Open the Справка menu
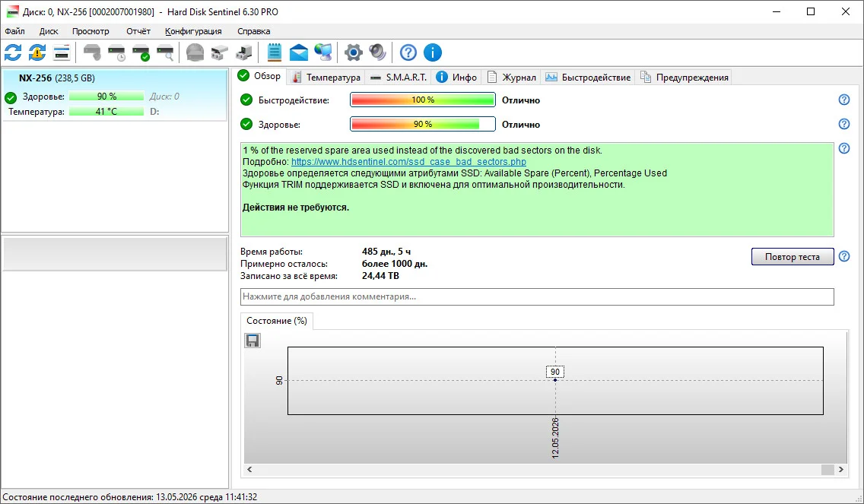Screen dimensions: 864x504 click(253, 31)
